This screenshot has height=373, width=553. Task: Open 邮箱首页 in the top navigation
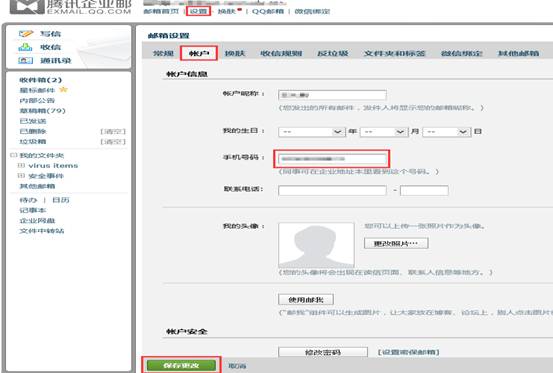point(161,11)
